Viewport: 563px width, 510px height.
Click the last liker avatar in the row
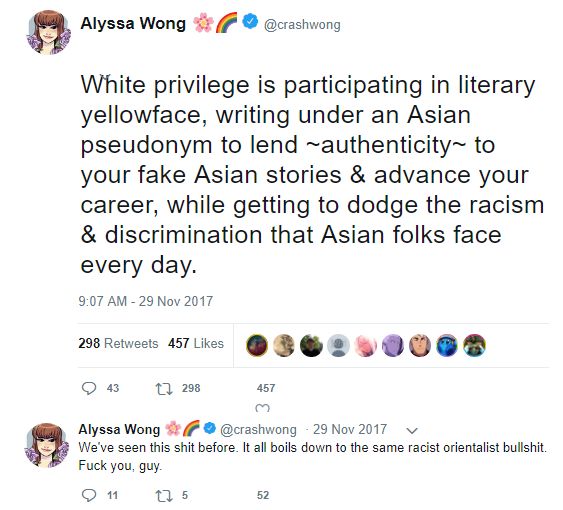coord(474,345)
